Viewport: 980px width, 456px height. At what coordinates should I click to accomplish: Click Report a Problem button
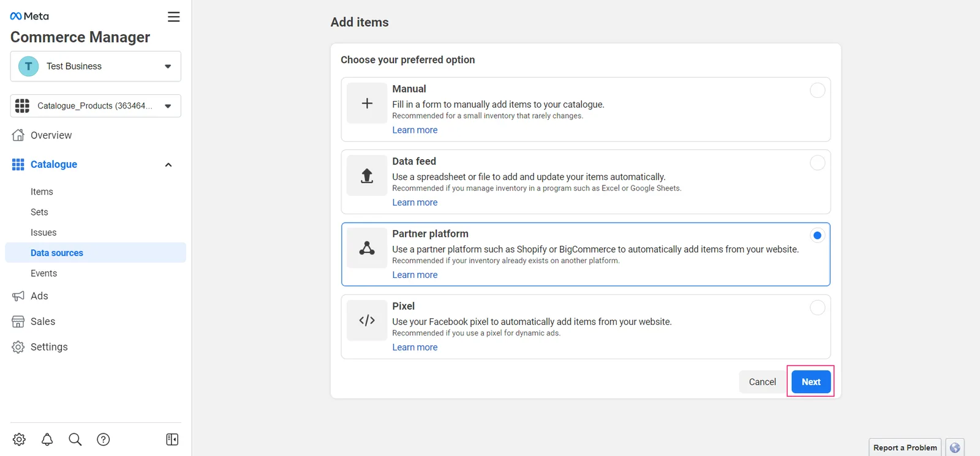tap(905, 447)
